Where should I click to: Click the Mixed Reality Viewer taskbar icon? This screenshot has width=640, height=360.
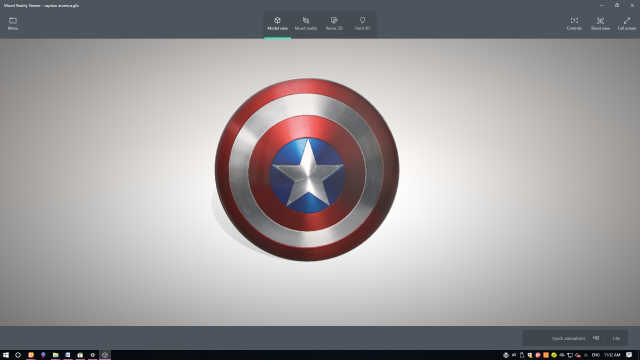tap(105, 355)
